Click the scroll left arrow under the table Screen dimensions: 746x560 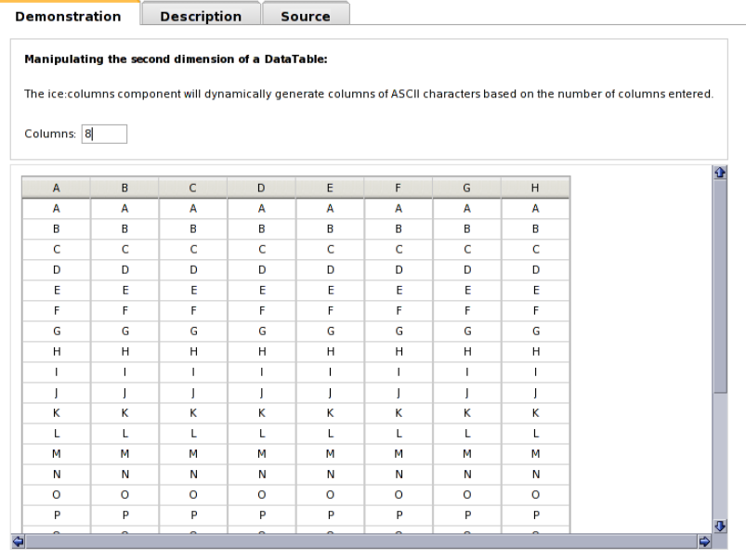16,540
